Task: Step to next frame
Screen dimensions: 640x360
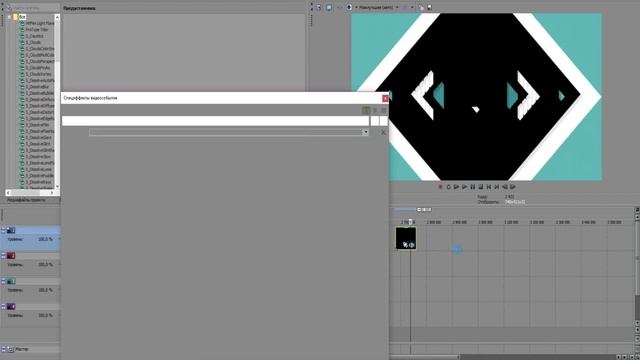Action: pos(513,187)
